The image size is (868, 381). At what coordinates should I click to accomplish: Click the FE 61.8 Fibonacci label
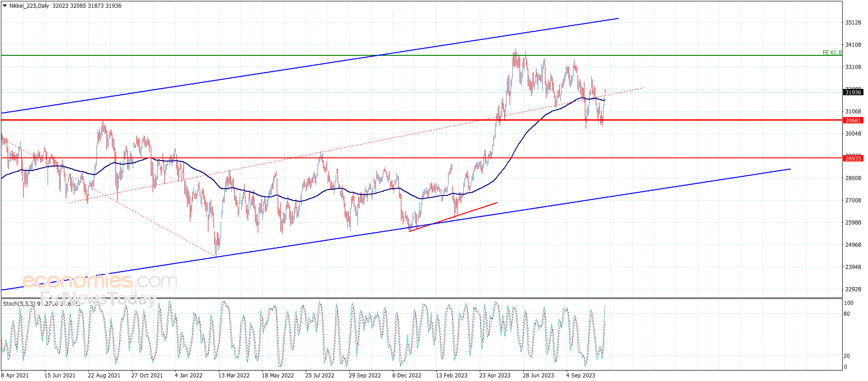[x=832, y=53]
